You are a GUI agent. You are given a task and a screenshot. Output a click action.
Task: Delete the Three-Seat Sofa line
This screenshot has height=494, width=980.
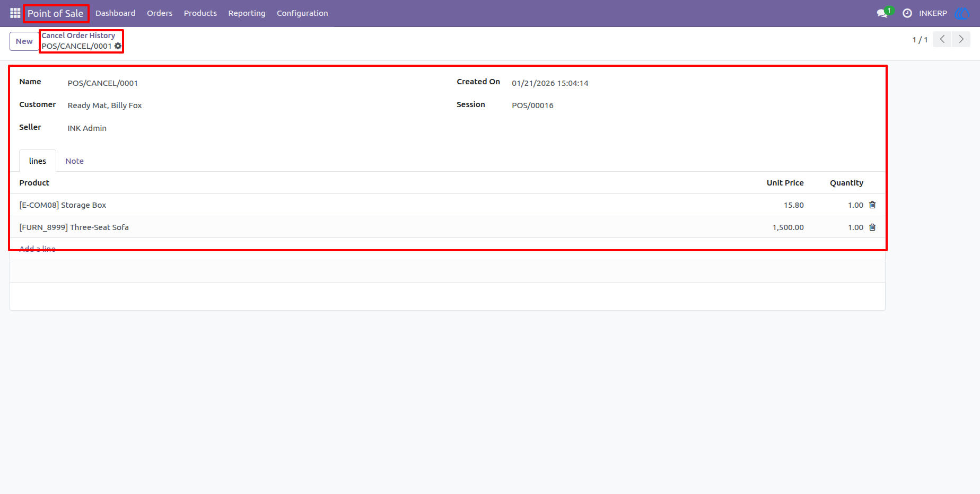872,227
